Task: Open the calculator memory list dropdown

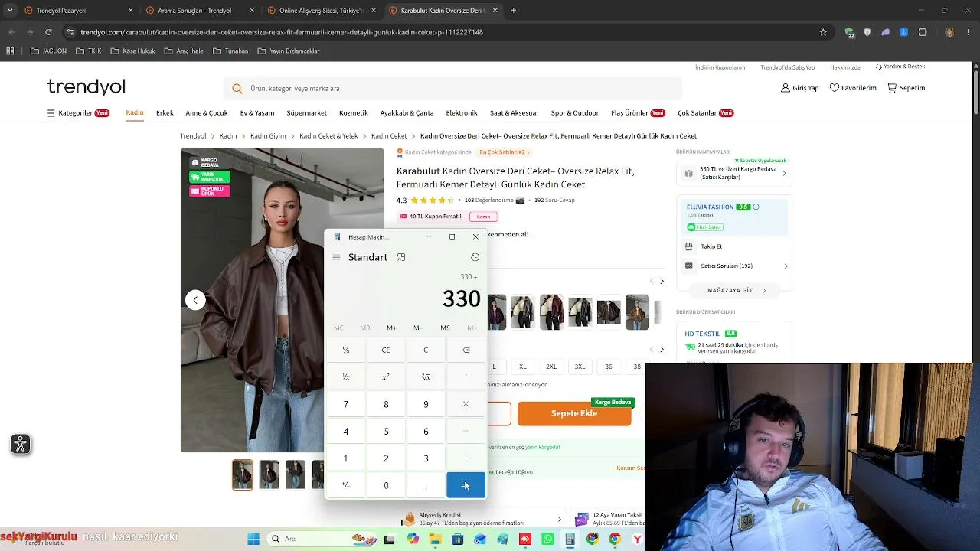Action: pos(472,328)
